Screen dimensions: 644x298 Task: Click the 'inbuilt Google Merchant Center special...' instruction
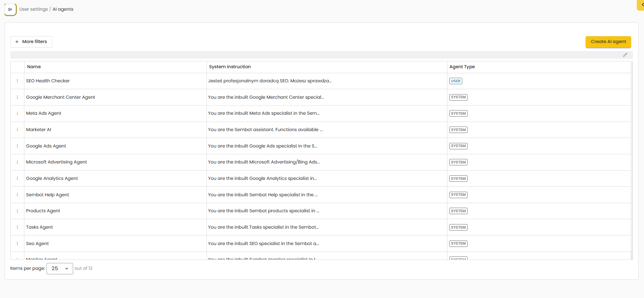266,97
